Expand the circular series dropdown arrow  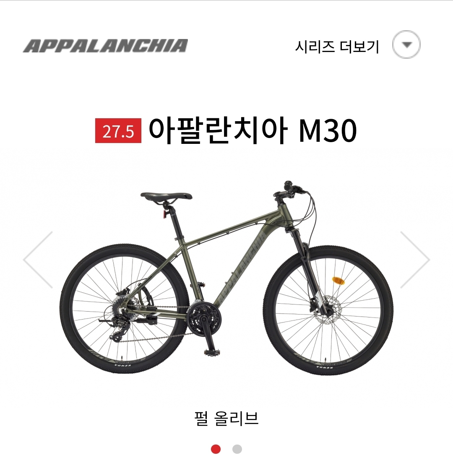tap(406, 44)
